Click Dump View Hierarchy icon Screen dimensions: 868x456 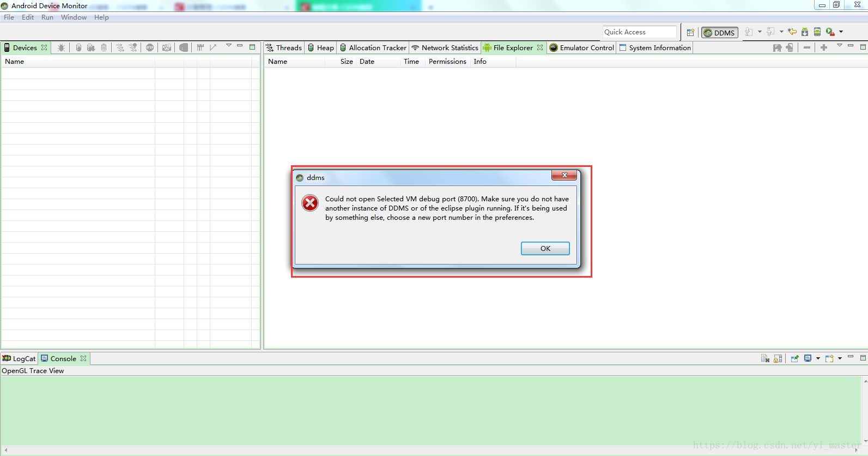184,47
